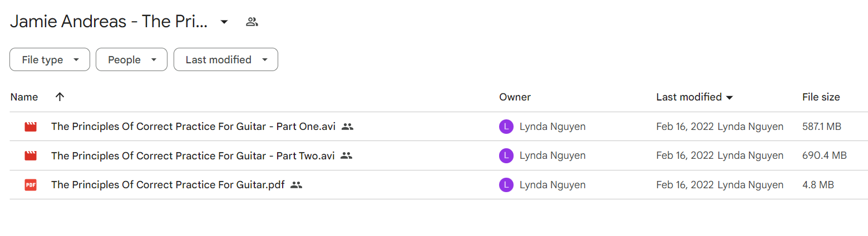
Task: Click the shared icon next to Guitar.pdf
Action: [x=297, y=185]
